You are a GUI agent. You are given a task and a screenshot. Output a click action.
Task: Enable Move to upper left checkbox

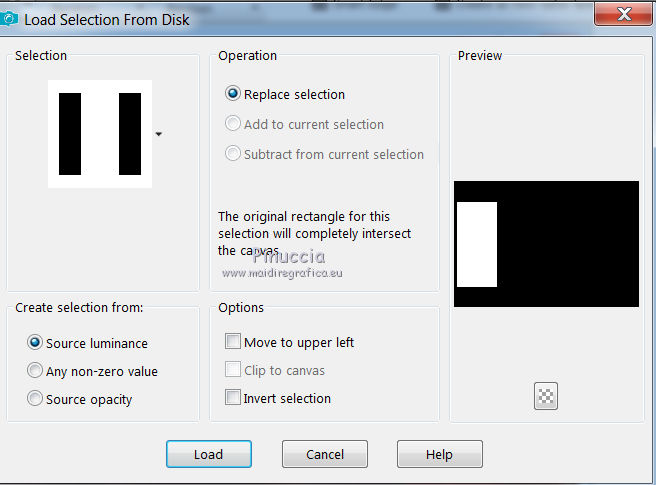coord(233,342)
